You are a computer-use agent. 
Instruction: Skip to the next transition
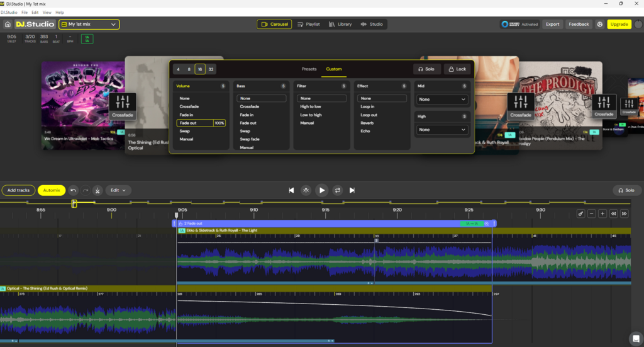tap(352, 190)
